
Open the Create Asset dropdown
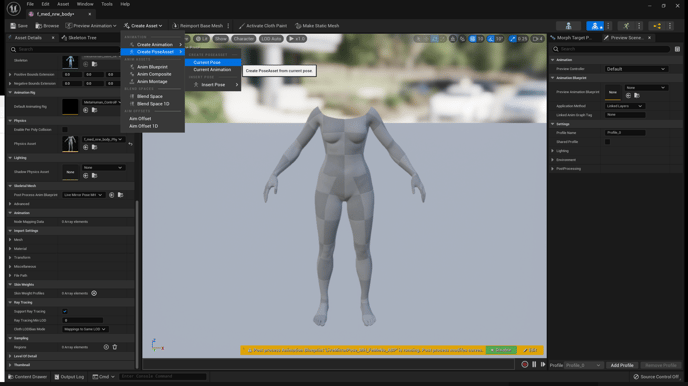143,26
